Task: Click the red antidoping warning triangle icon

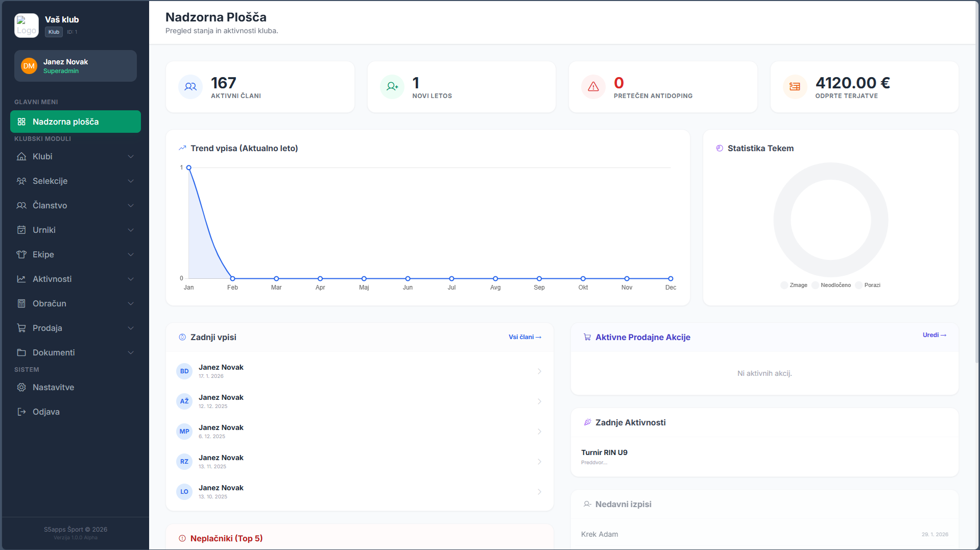Action: 593,87
